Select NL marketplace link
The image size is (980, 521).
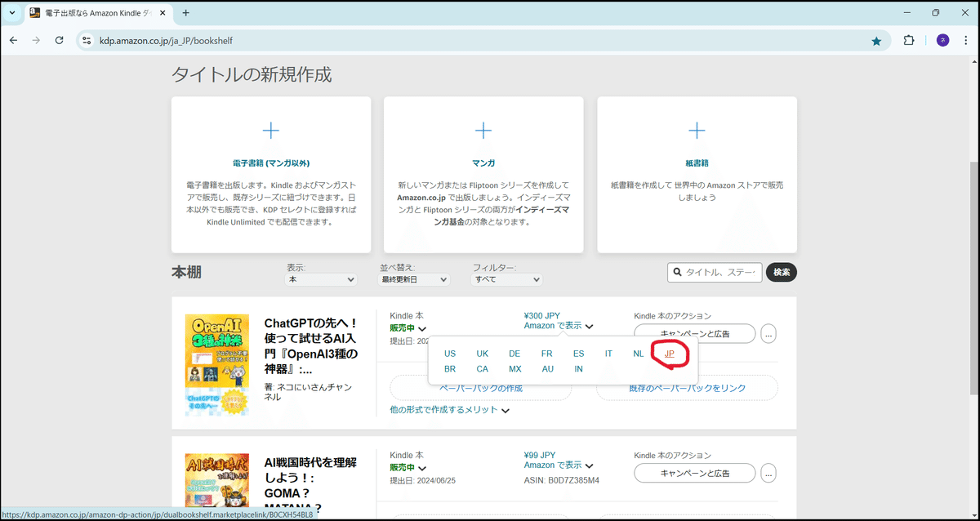click(639, 354)
